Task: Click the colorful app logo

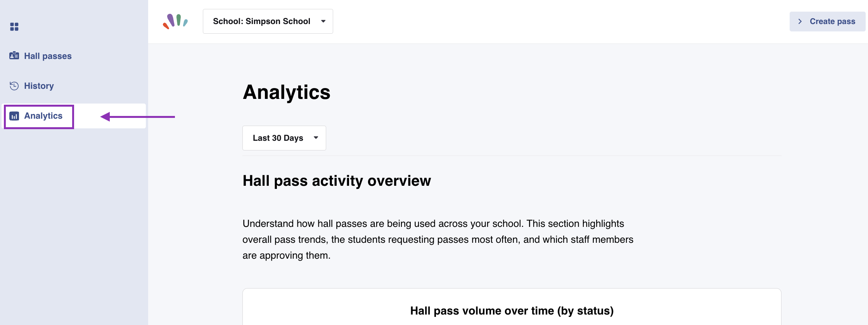Action: coord(175,21)
